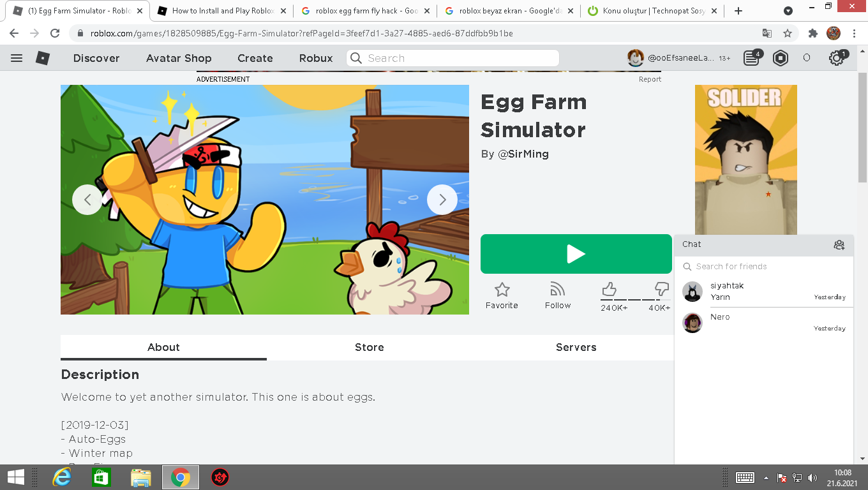Switch to the 'How to Install and Play Roblox' tab
This screenshot has height=490, width=868.
click(221, 11)
